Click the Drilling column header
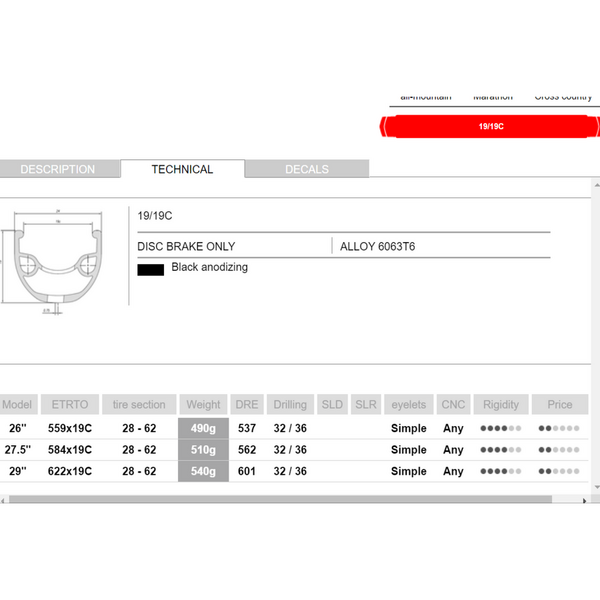The image size is (600, 600). click(x=290, y=404)
